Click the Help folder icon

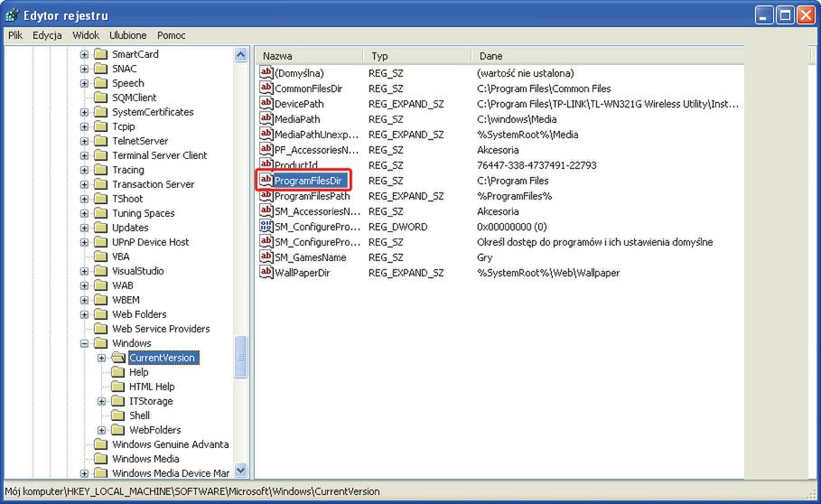tap(117, 372)
